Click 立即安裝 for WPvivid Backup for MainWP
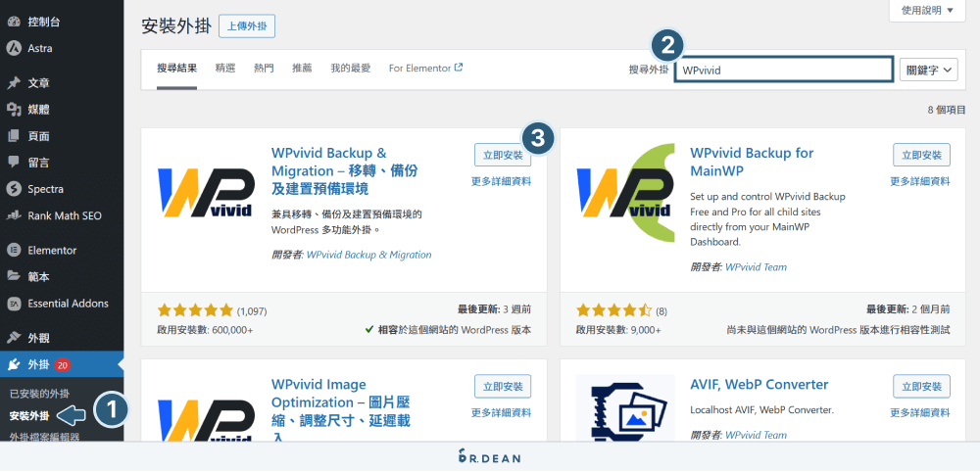Viewport: 980px width, 472px height. (x=922, y=155)
